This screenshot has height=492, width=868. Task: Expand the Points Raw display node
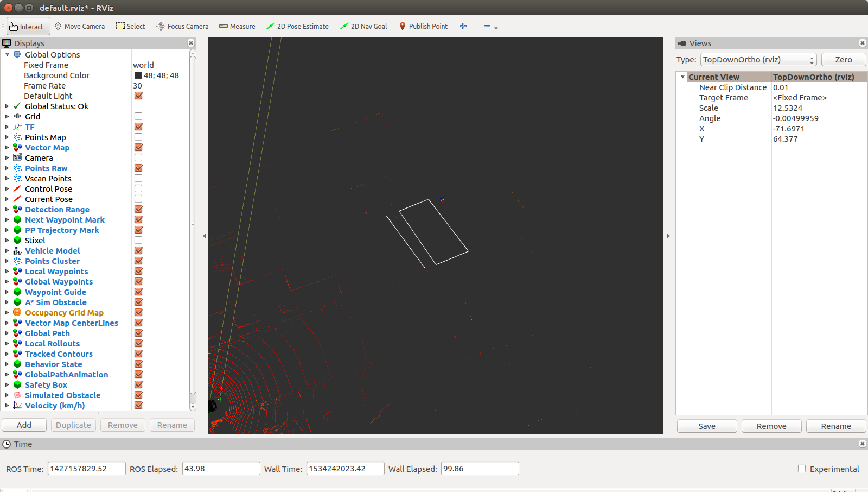(x=7, y=168)
